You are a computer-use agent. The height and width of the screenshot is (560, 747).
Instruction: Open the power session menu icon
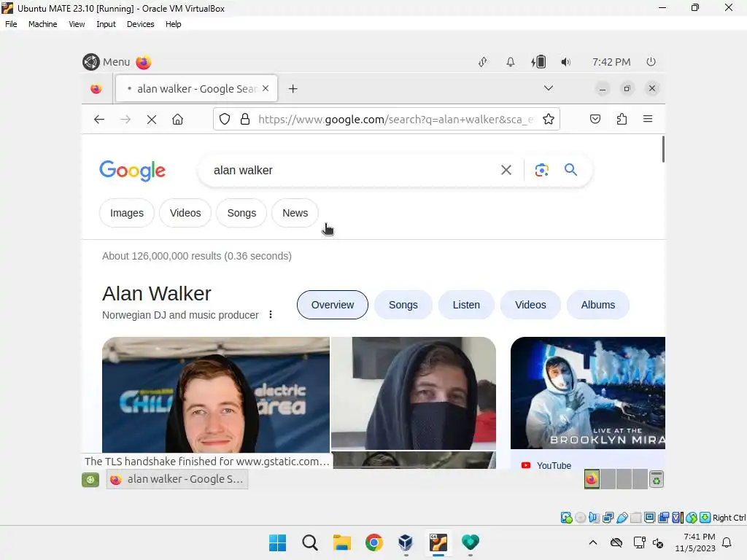651,62
